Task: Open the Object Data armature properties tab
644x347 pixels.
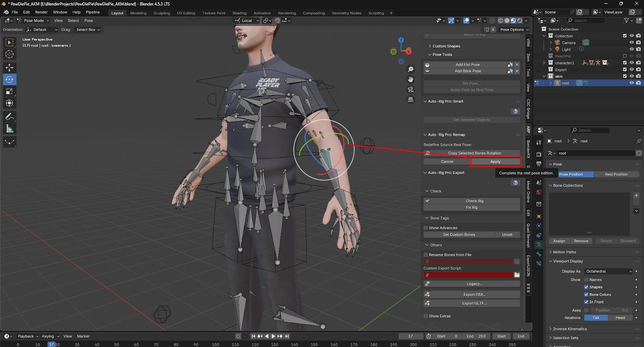Action: coord(539,245)
